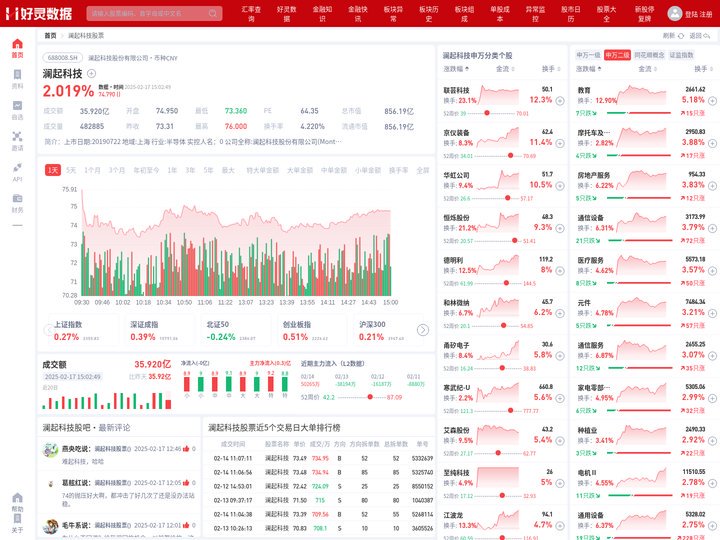Open the 邀请 sidebar icon

click(17, 141)
